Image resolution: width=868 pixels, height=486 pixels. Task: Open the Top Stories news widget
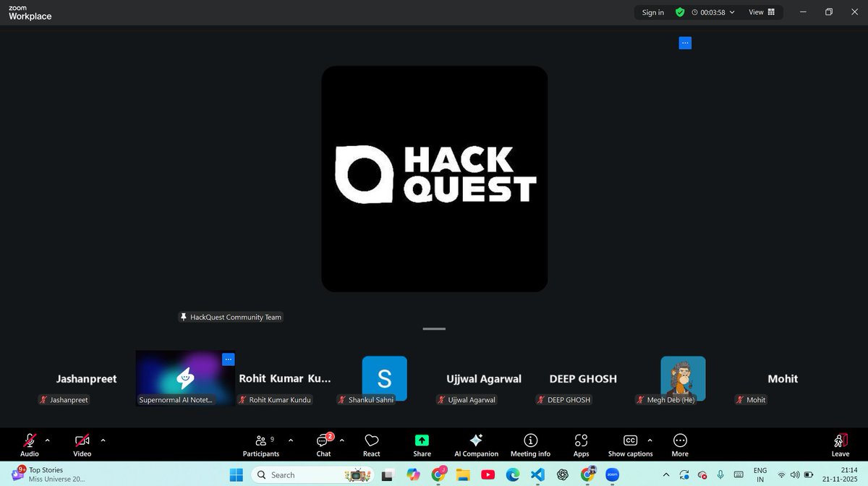(x=47, y=474)
